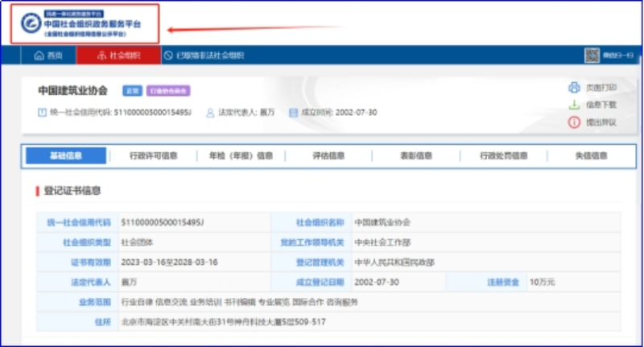644x347 pixels.
Task: Open the 首页 home navigation item
Action: pyautogui.click(x=48, y=56)
